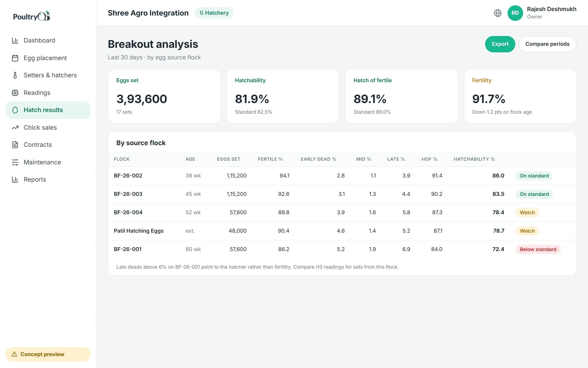Click the PoultryOS logo
Image resolution: width=588 pixels, height=368 pixels.
(32, 16)
